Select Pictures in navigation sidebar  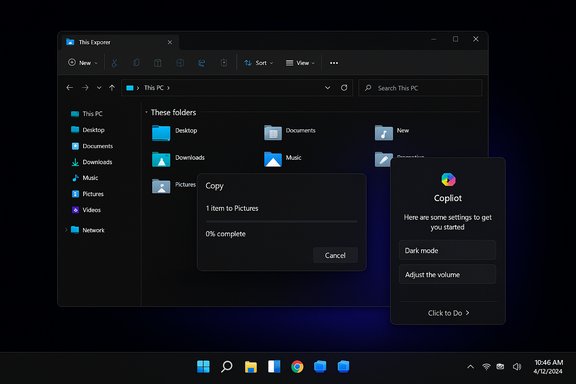pyautogui.click(x=88, y=194)
